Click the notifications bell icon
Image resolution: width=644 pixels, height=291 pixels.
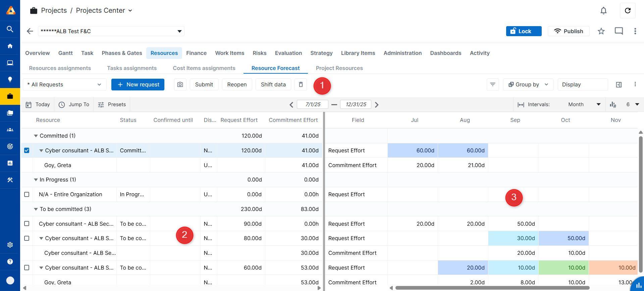[603, 11]
